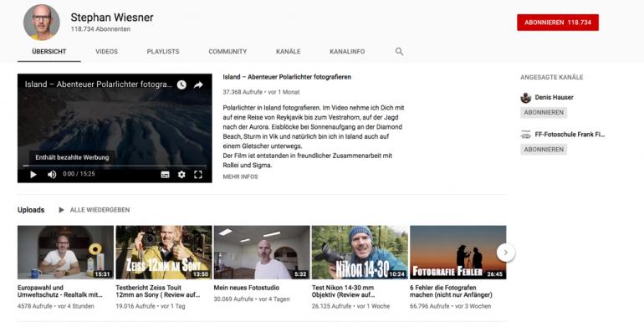Open the Island Polarlichter video title link
Image resolution: width=644 pixels, height=327 pixels.
[x=287, y=77]
